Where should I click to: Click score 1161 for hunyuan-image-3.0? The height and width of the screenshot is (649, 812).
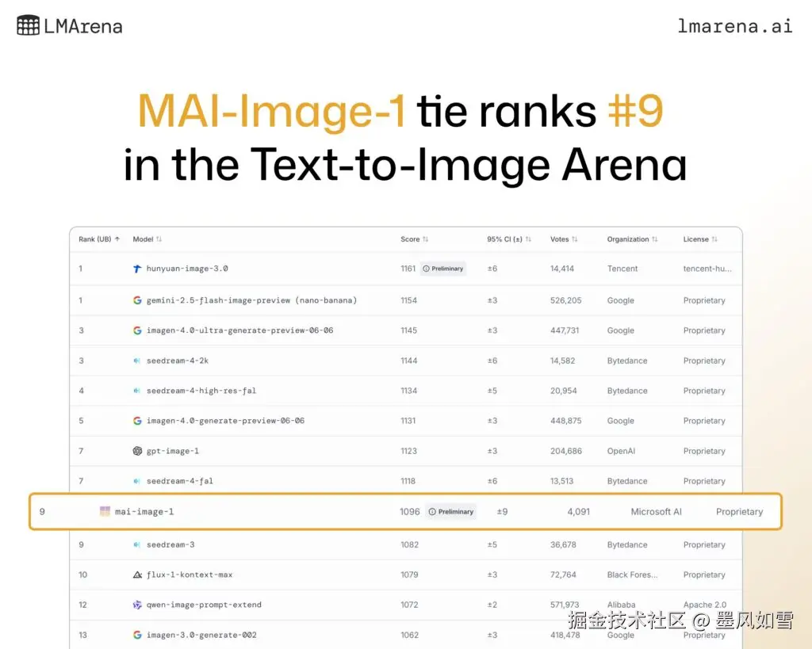coord(408,269)
